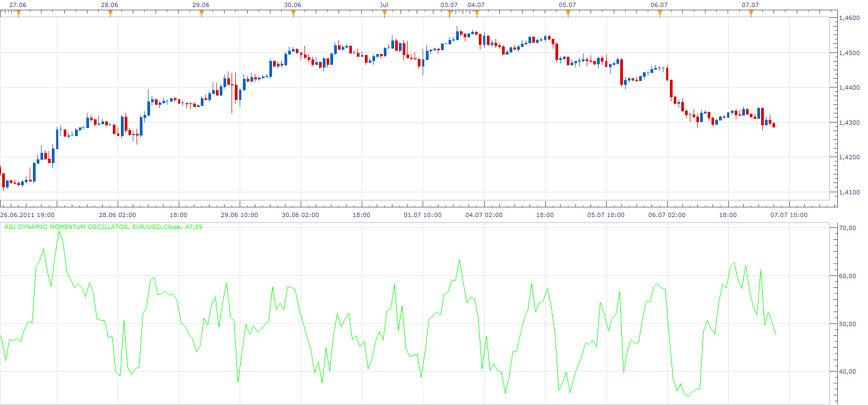Click the 01.07 10:00 time label
The width and height of the screenshot is (868, 405).
tap(423, 215)
